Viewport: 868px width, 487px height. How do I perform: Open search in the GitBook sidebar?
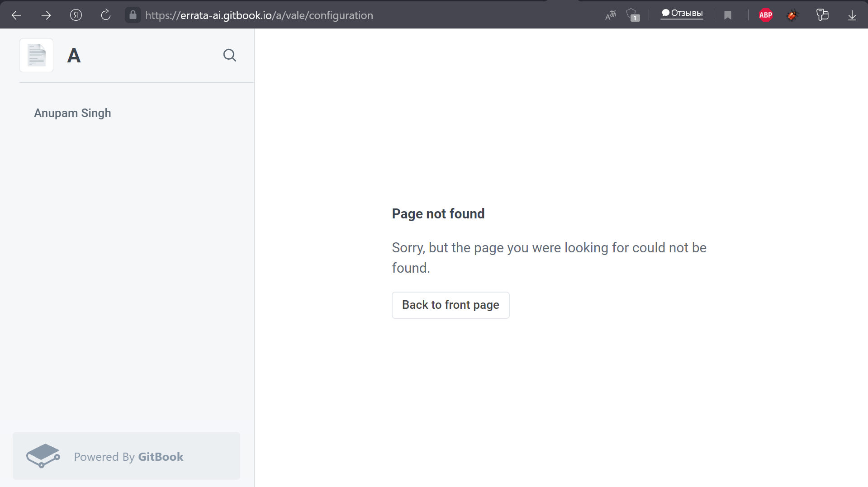[x=230, y=55]
